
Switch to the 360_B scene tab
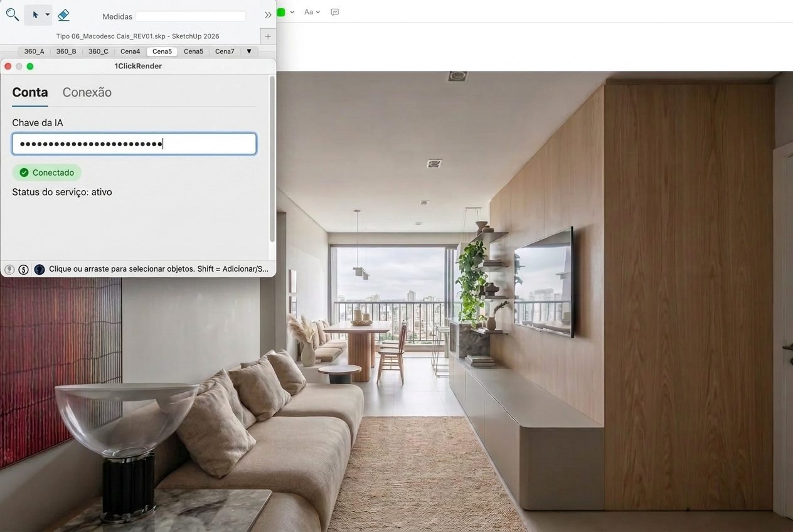click(66, 51)
